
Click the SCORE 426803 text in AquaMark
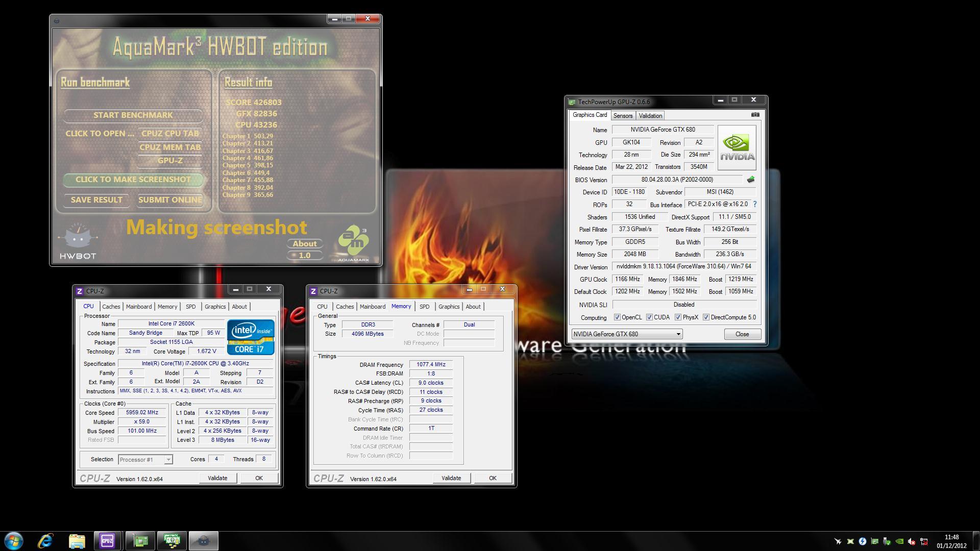click(254, 103)
